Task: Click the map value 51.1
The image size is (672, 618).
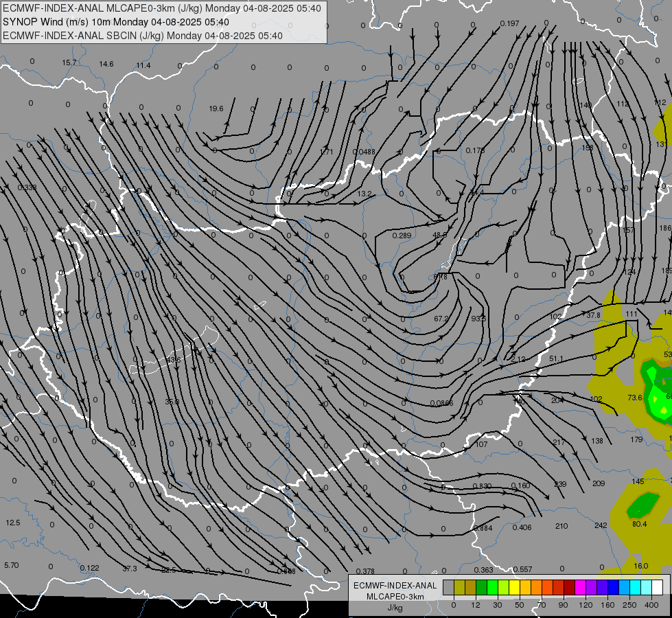Action: [x=556, y=358]
